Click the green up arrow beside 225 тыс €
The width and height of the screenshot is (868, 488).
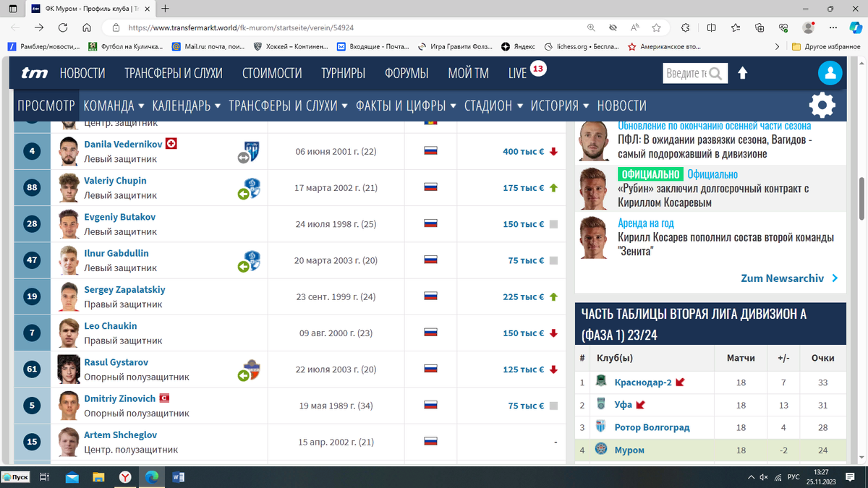pos(554,297)
